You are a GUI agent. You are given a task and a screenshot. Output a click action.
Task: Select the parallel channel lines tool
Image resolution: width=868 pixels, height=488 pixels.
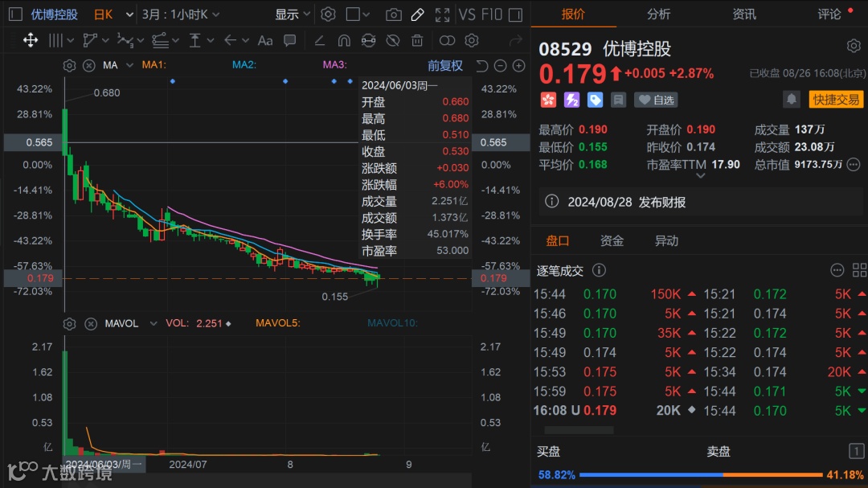pyautogui.click(x=161, y=40)
